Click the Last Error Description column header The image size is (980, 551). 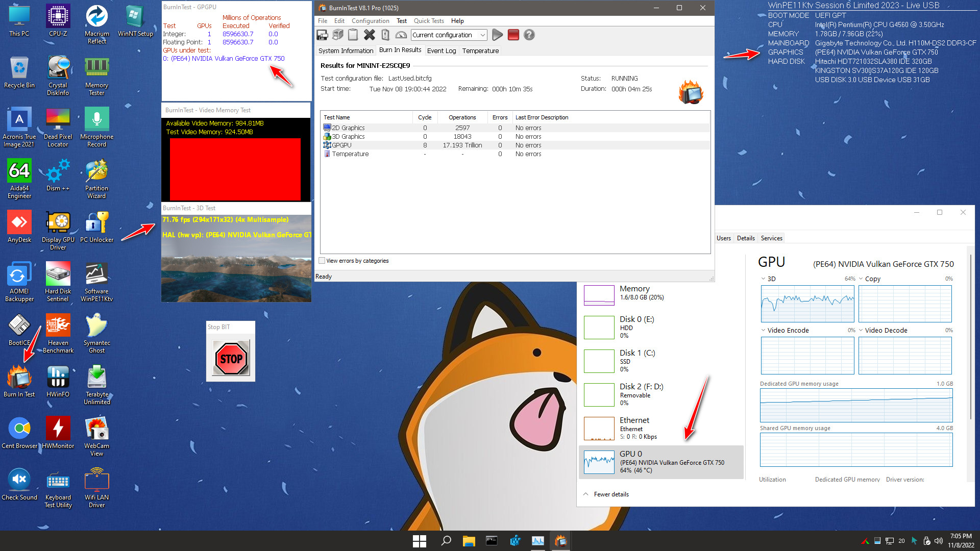pos(611,117)
